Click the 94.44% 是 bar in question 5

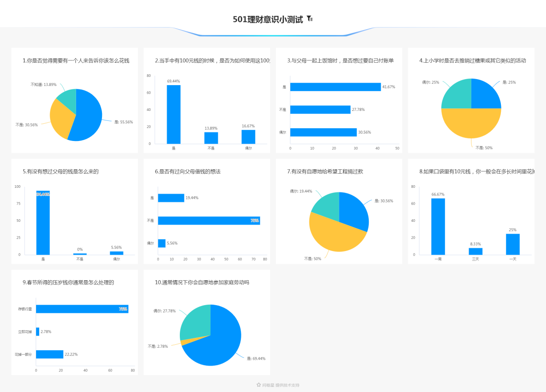(x=43, y=223)
